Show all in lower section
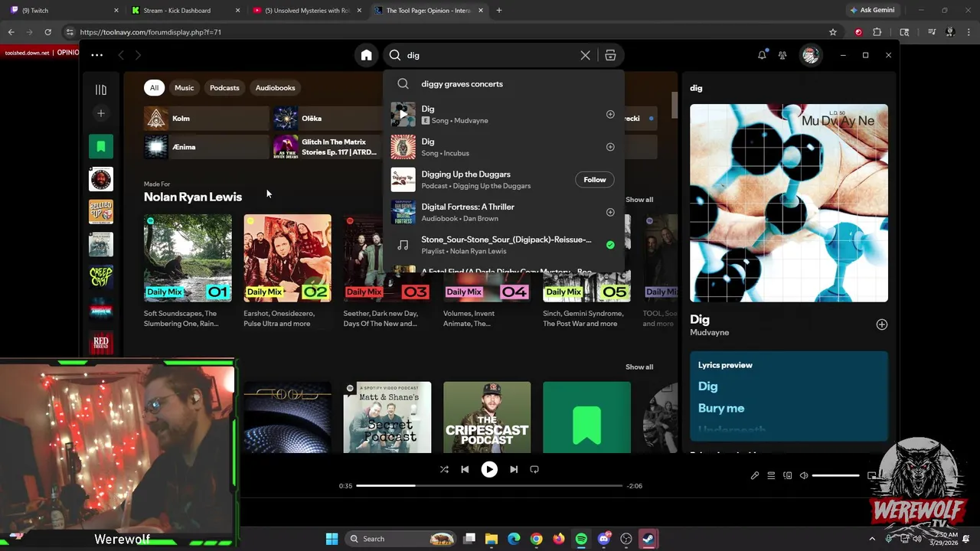This screenshot has height=551, width=980. click(x=639, y=367)
